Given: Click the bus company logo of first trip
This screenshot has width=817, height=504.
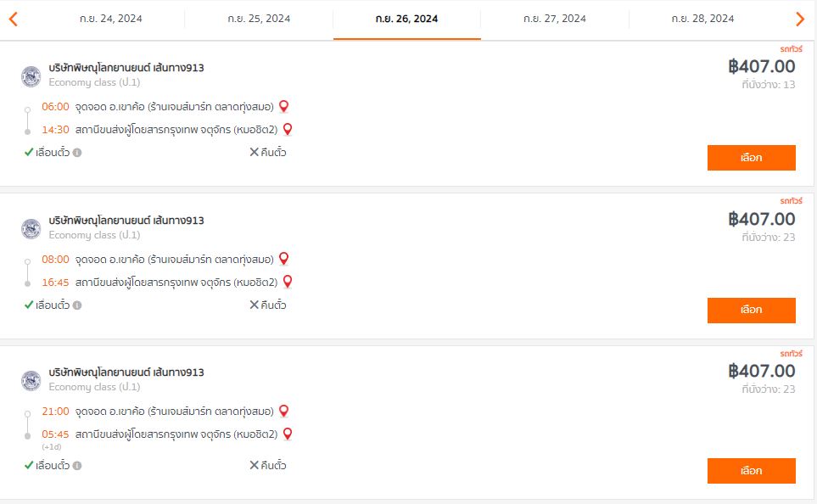Looking at the screenshot, I should coord(31,76).
